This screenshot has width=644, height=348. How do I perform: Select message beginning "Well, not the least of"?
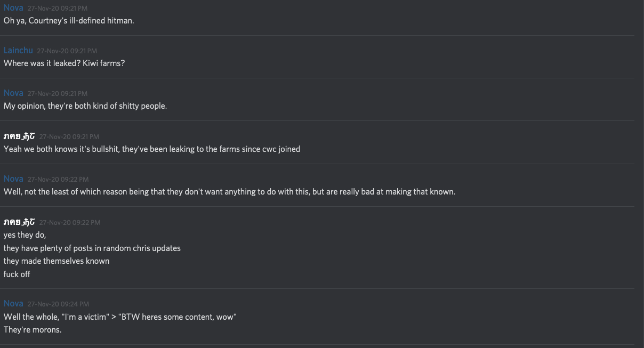[229, 191]
